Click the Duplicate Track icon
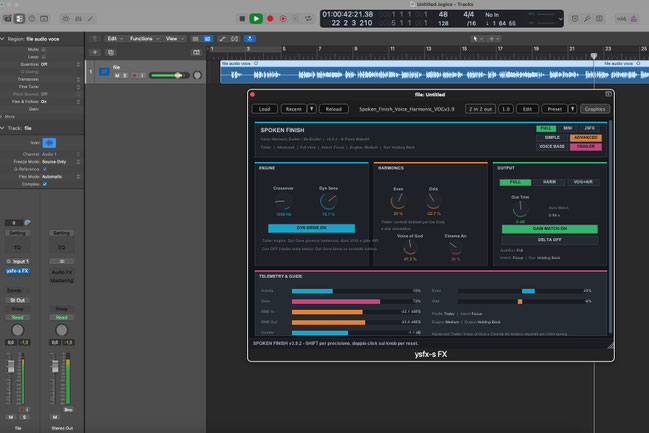The height and width of the screenshot is (433, 649). (x=111, y=52)
